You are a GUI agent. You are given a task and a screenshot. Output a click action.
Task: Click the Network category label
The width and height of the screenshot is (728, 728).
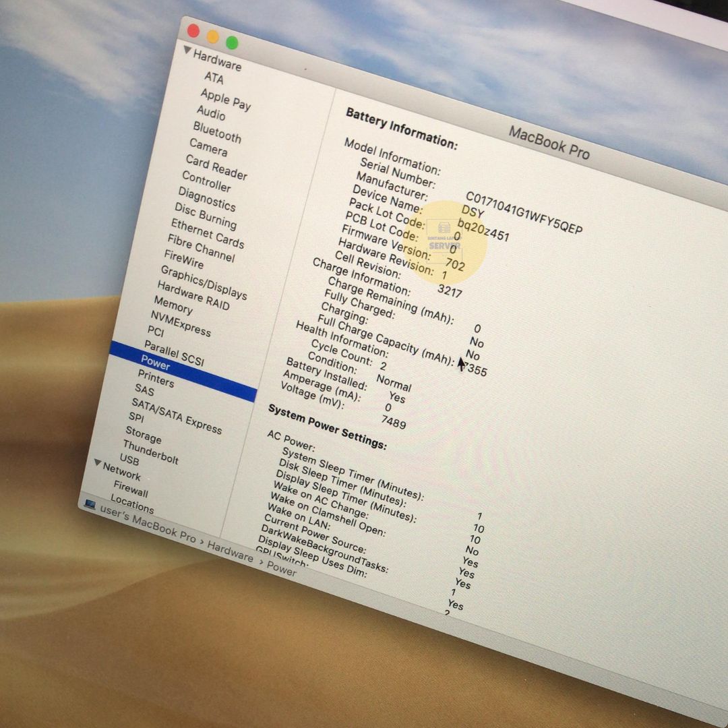(121, 471)
